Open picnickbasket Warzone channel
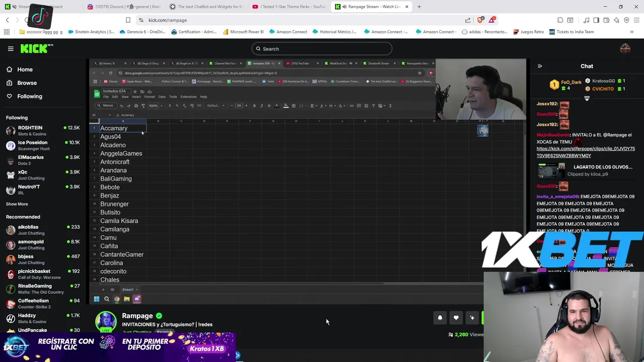The width and height of the screenshot is (644, 362). [43, 274]
